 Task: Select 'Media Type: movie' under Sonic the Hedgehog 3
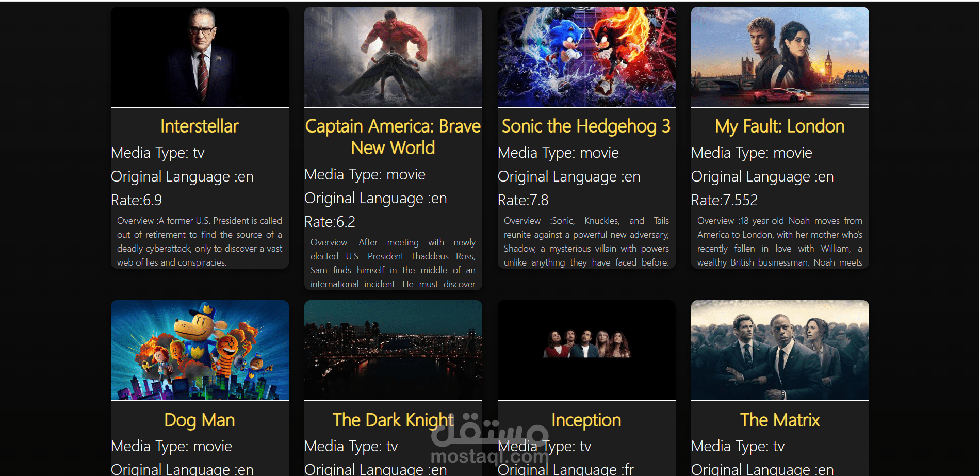(x=558, y=153)
